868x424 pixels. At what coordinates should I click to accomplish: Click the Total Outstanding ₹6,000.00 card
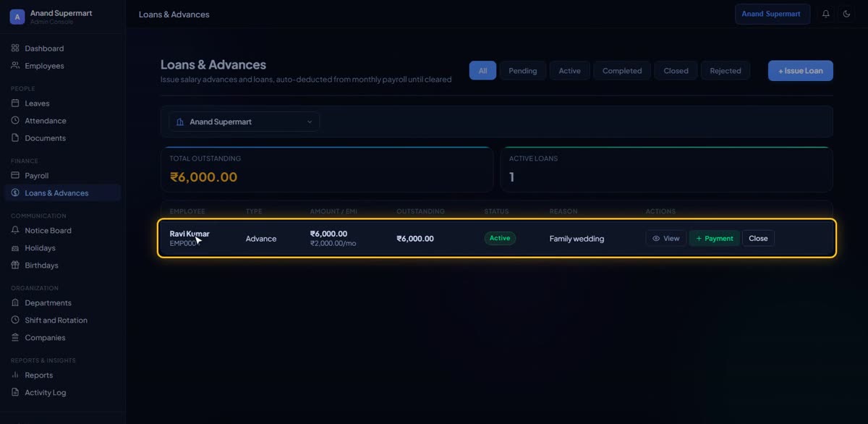point(327,169)
